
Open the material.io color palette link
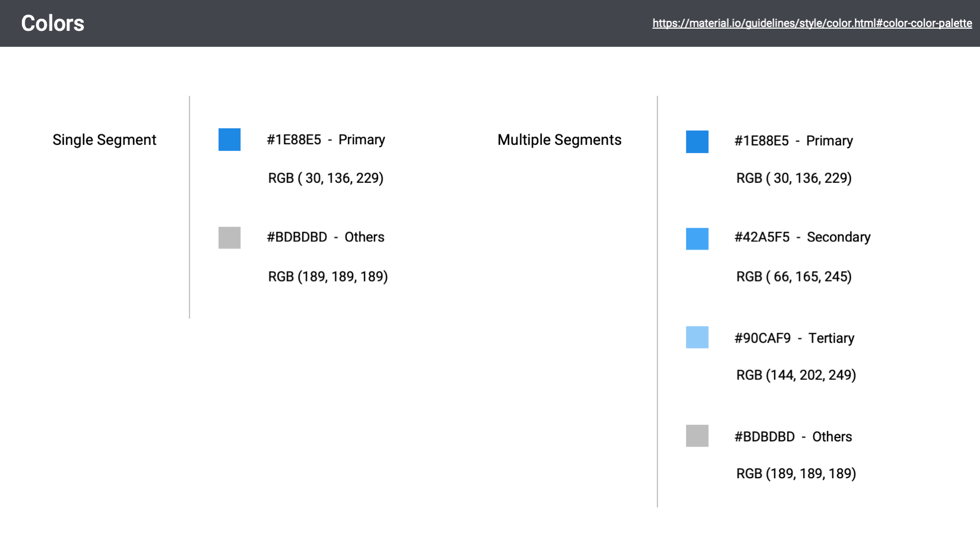(x=812, y=23)
